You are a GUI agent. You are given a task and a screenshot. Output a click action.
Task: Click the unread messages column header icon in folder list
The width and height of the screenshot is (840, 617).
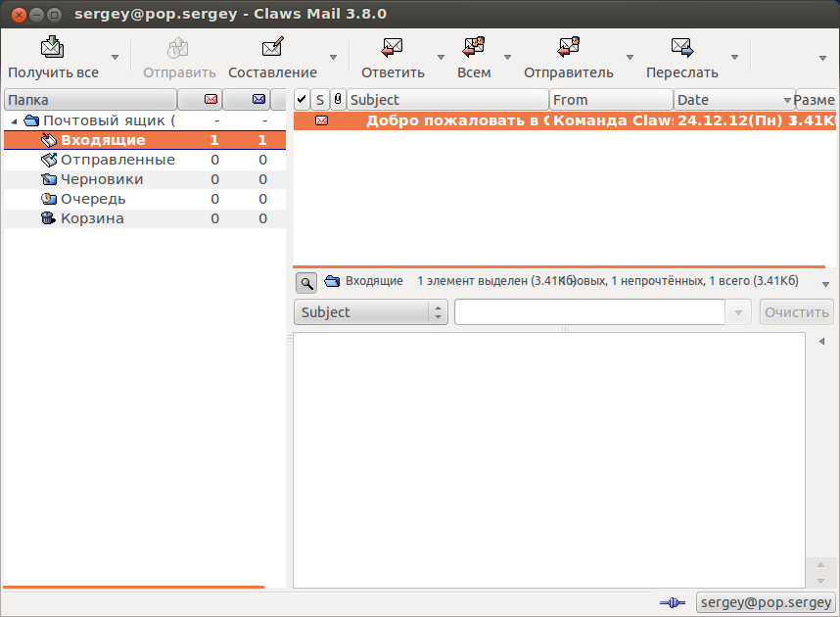[258, 99]
